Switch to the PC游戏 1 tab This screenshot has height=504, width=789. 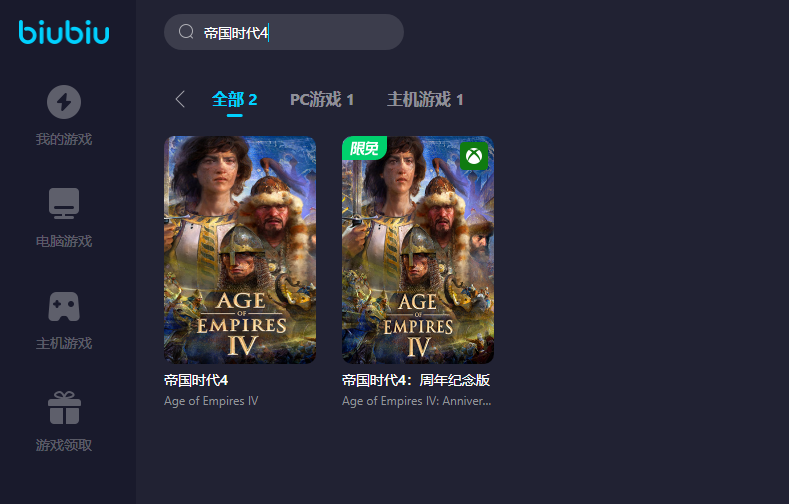coord(322,100)
